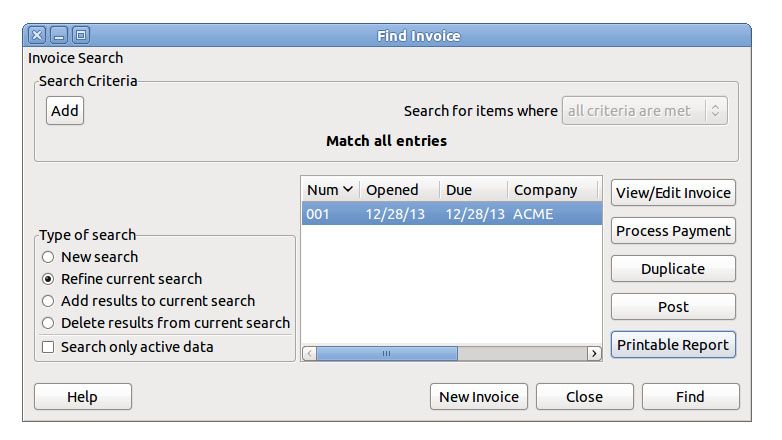Post the selected invoice
782x440 pixels.
673,307
